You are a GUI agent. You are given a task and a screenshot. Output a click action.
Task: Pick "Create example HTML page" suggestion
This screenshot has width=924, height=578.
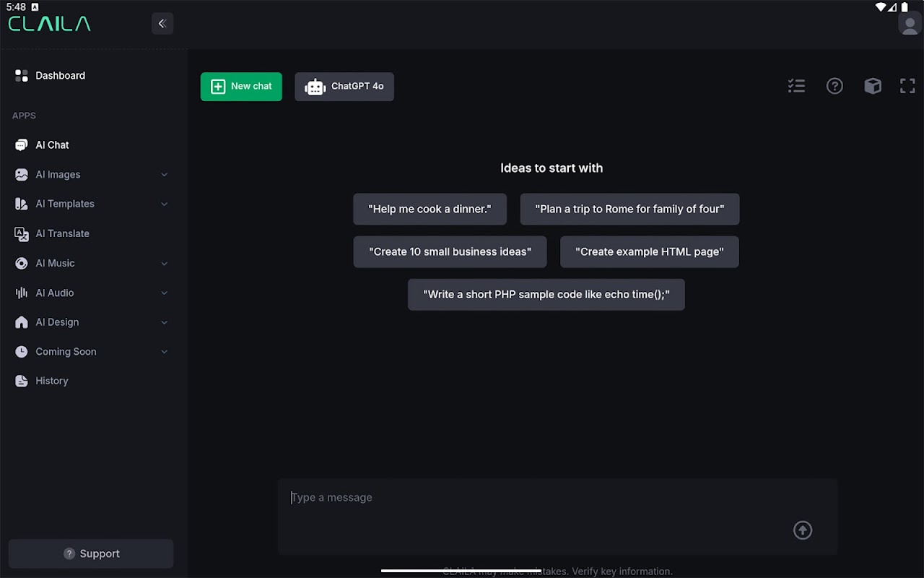(x=649, y=251)
